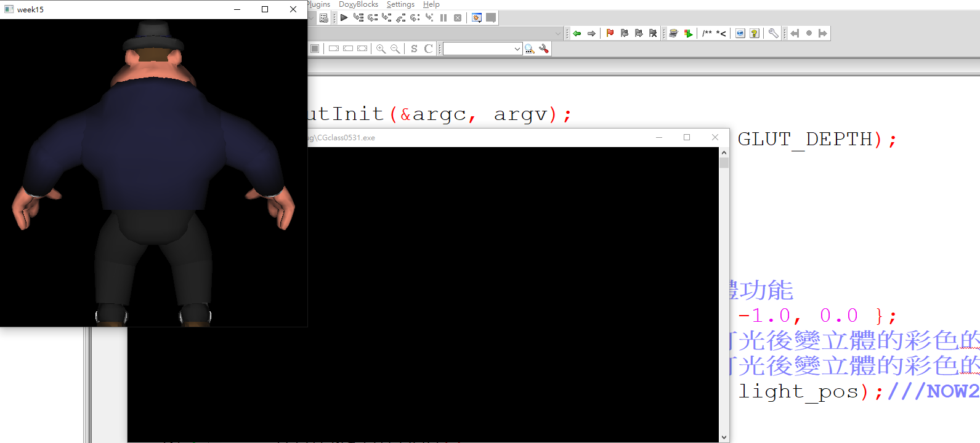Click the Run to cursor debug icon
The height and width of the screenshot is (443, 980).
coord(358,18)
